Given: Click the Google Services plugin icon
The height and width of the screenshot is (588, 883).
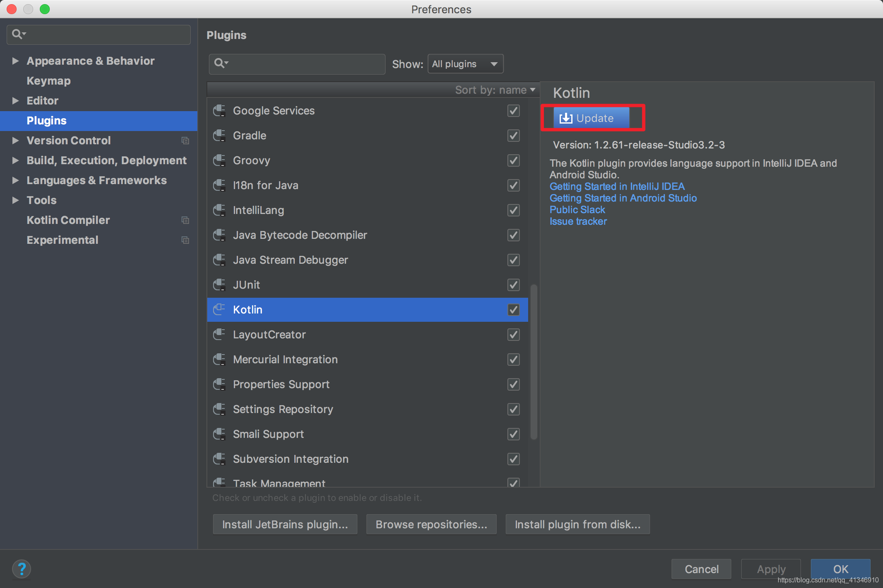Looking at the screenshot, I should (x=219, y=111).
